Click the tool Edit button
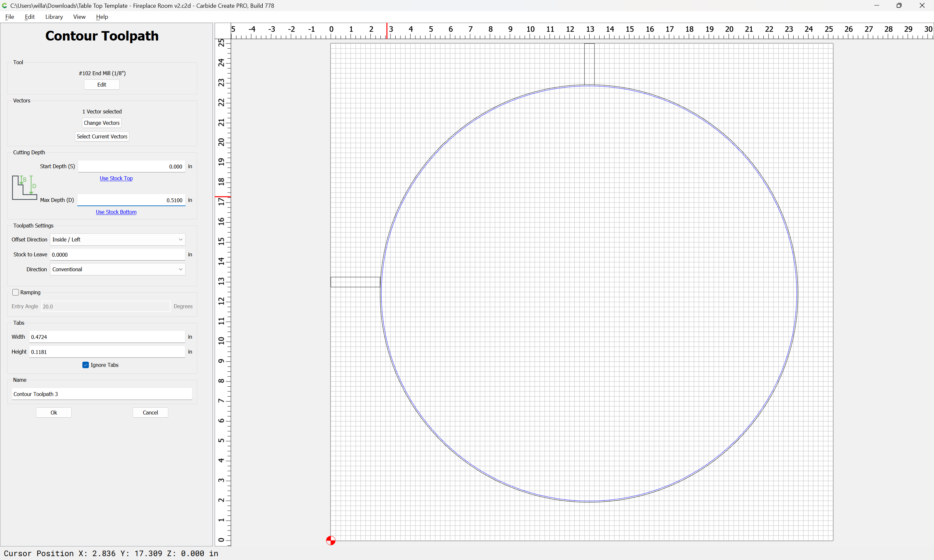The image size is (934, 560). (x=102, y=85)
